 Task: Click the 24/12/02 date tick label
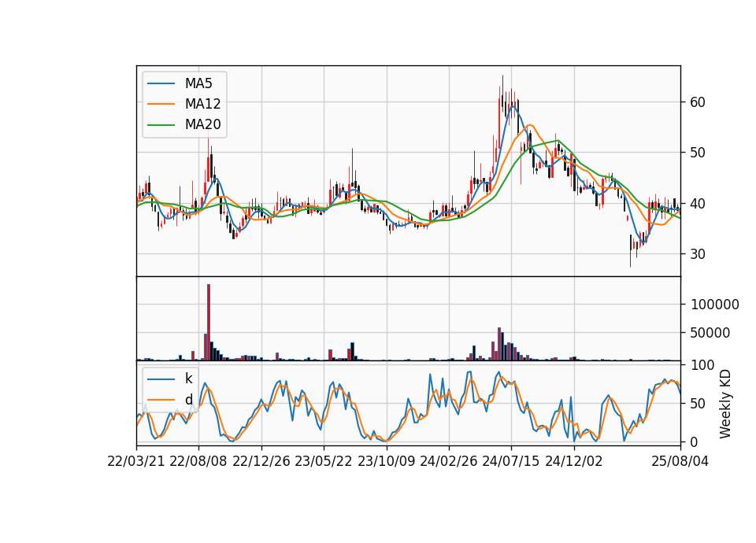574,461
